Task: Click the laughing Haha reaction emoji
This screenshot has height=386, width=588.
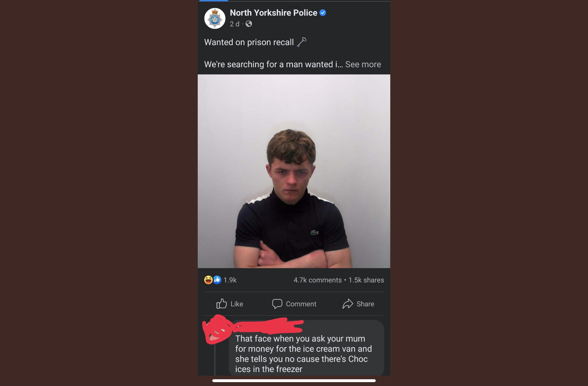Action: coord(208,280)
